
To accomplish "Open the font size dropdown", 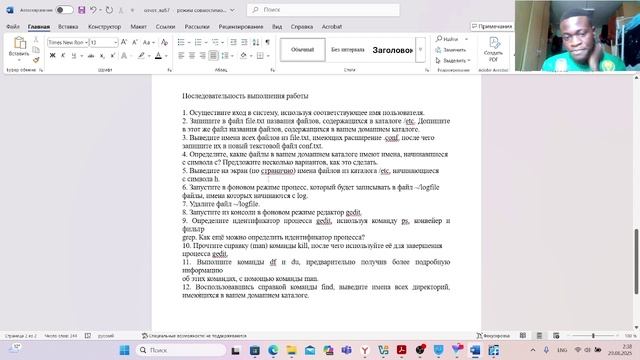I will pyautogui.click(x=116, y=42).
